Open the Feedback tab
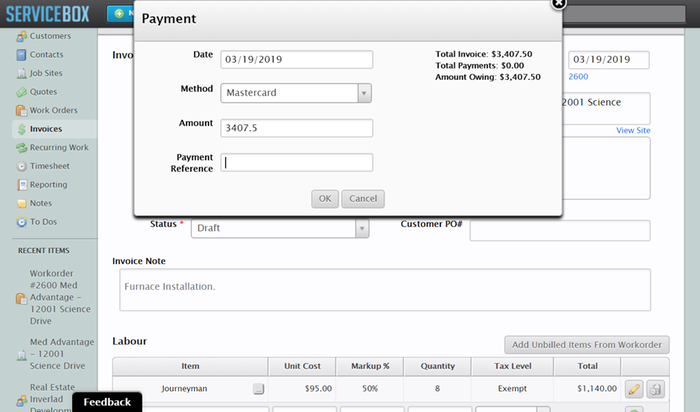Screen dimensions: 700x412 pos(107,402)
